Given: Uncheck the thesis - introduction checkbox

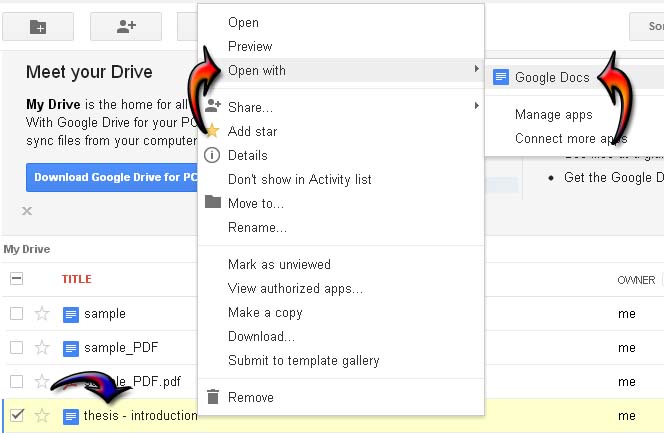Looking at the screenshot, I should click(17, 415).
